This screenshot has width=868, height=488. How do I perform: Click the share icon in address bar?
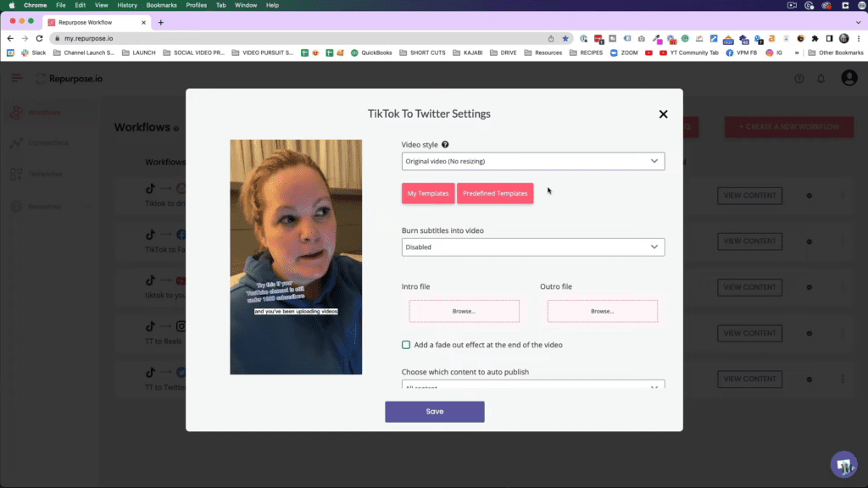click(x=551, y=38)
